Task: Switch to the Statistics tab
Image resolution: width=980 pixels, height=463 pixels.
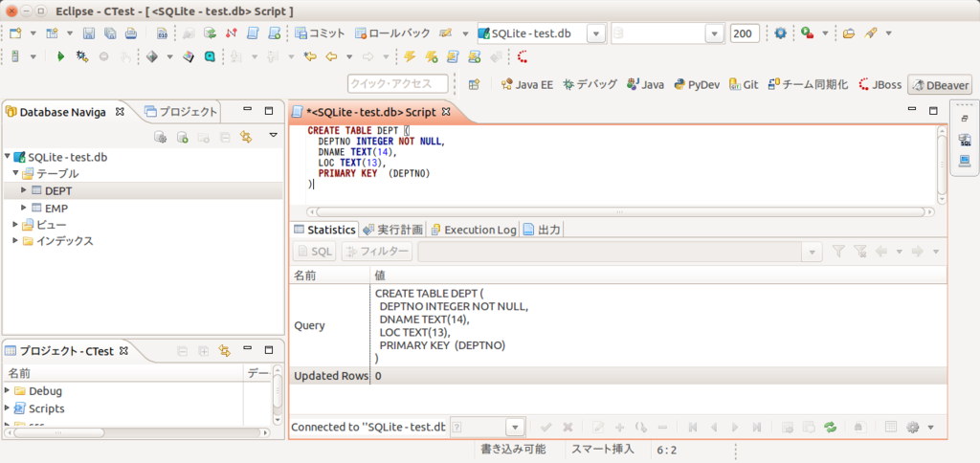Action: (324, 230)
